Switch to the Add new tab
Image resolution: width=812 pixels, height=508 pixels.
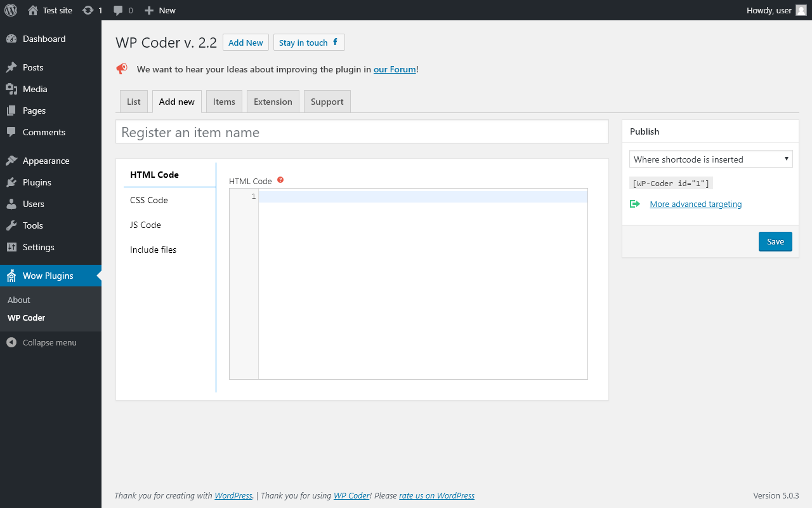[x=177, y=102]
